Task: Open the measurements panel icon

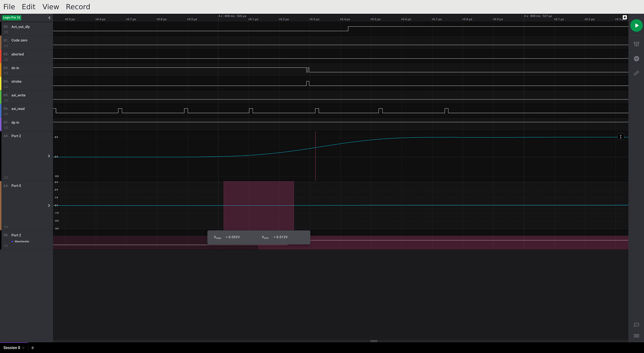Action: 637,58
